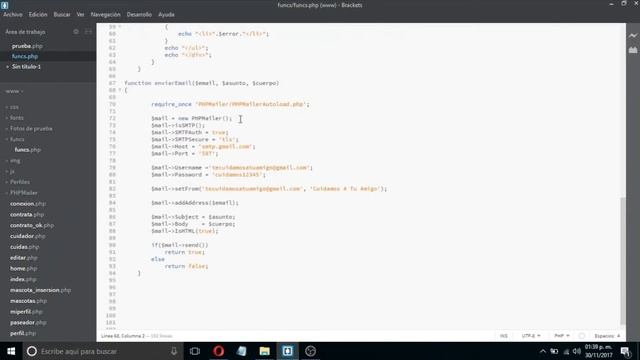The height and width of the screenshot is (360, 640).
Task: Click the Brackets app icon in title bar
Action: coord(5,5)
